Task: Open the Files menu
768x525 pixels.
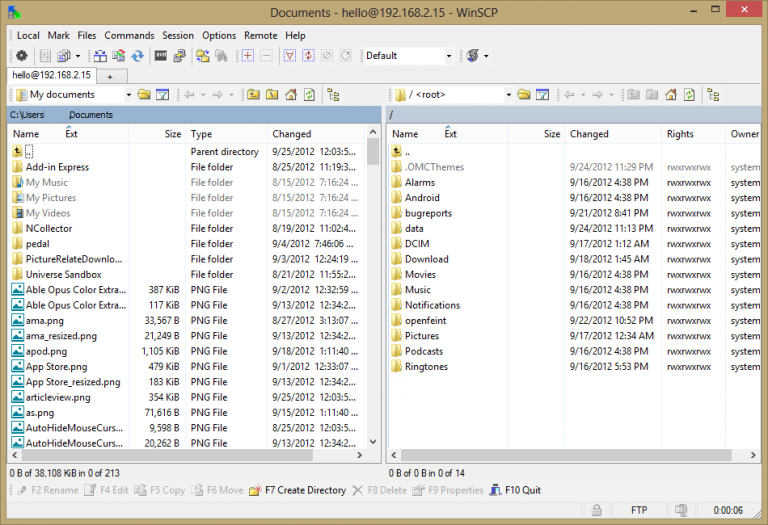Action: click(x=87, y=35)
